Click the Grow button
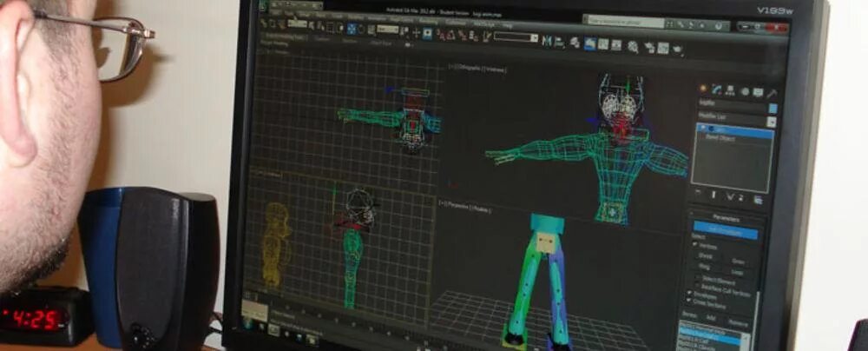868x351 pixels. [739, 262]
